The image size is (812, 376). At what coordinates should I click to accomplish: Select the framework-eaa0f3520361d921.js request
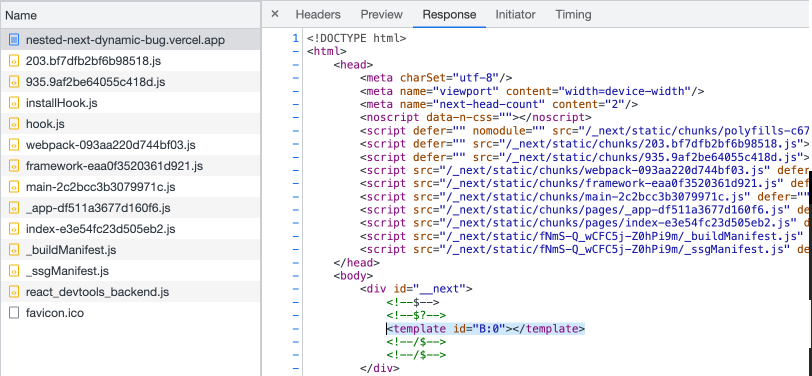click(x=130, y=166)
